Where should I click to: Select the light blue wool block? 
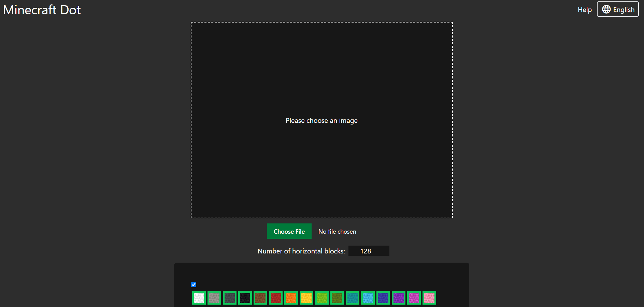point(368,298)
